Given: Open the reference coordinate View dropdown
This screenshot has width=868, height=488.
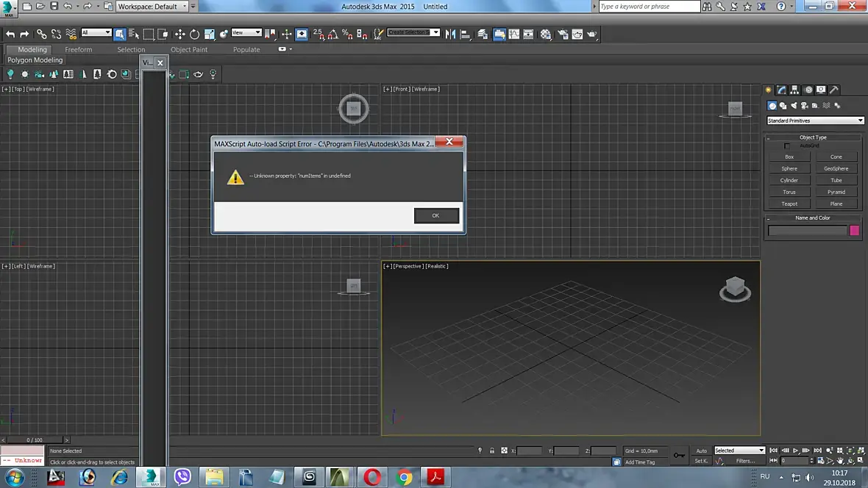Looking at the screenshot, I should tap(246, 32).
